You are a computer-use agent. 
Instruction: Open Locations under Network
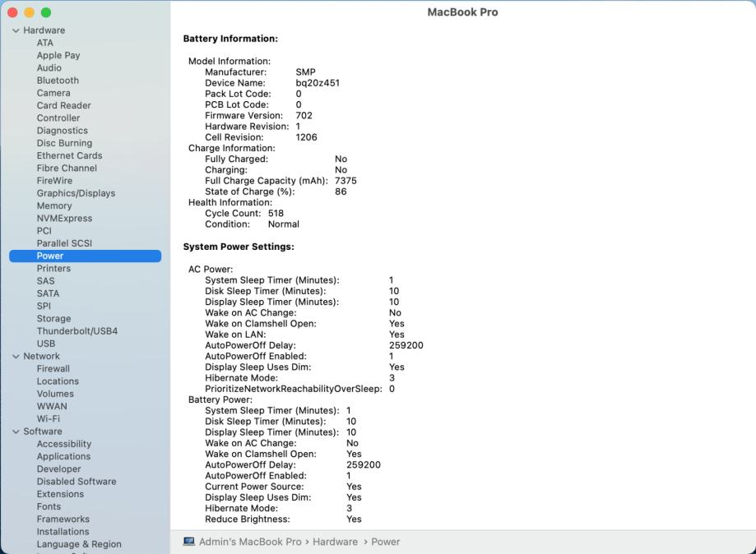point(58,381)
